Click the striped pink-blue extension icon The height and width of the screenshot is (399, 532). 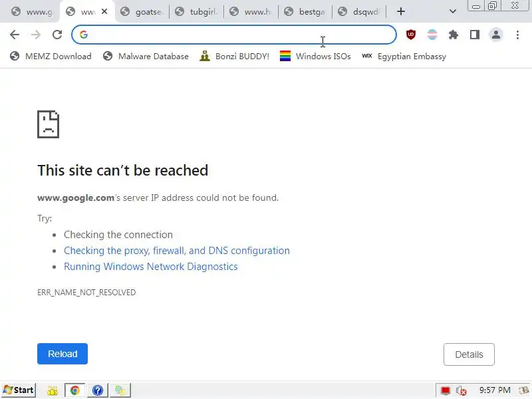point(432,35)
